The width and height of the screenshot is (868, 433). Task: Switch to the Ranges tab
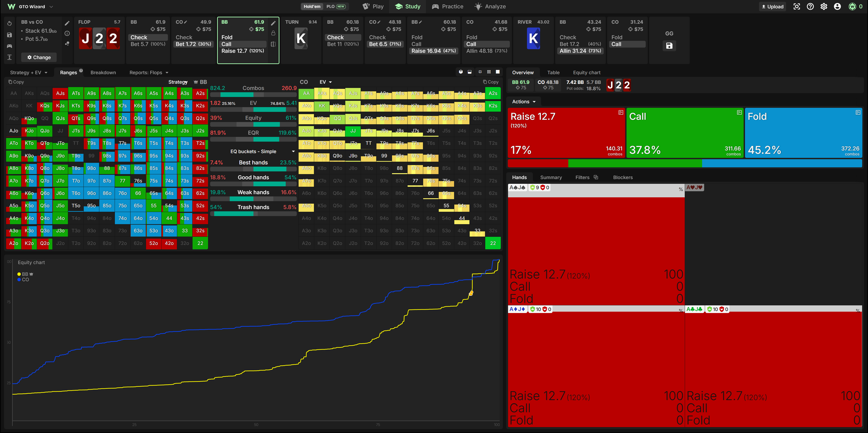[68, 72]
